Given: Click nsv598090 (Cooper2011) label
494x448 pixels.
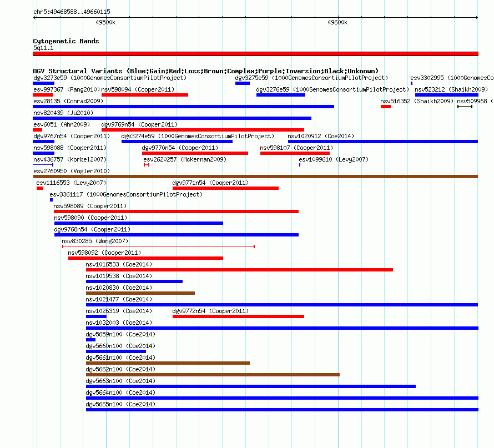Looking at the screenshot, I should click(x=90, y=218).
